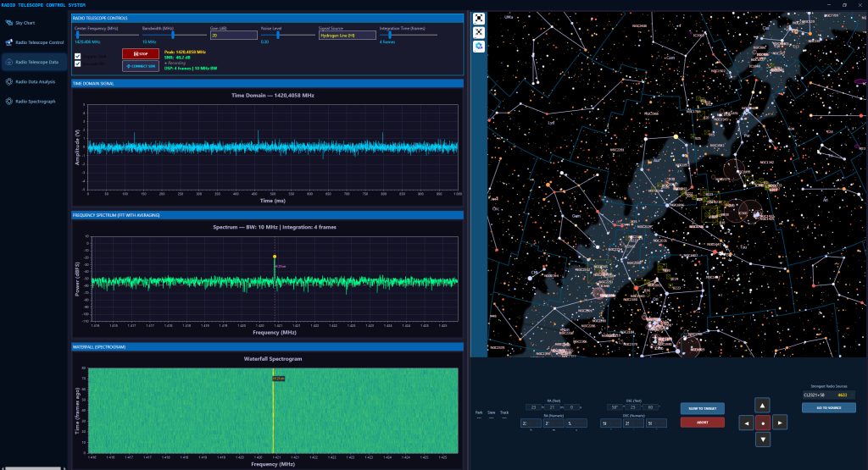The height and width of the screenshot is (470, 868).
Task: Click the topmost sky map toolbar icon
Action: (479, 18)
